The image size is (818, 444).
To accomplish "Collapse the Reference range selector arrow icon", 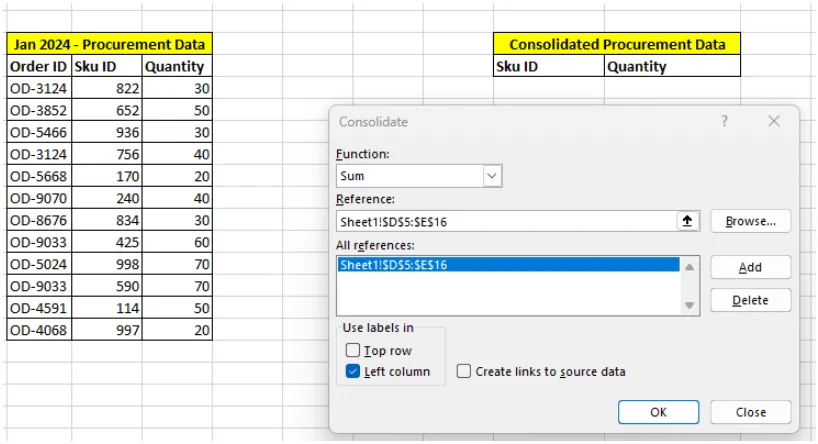I will pos(687,221).
